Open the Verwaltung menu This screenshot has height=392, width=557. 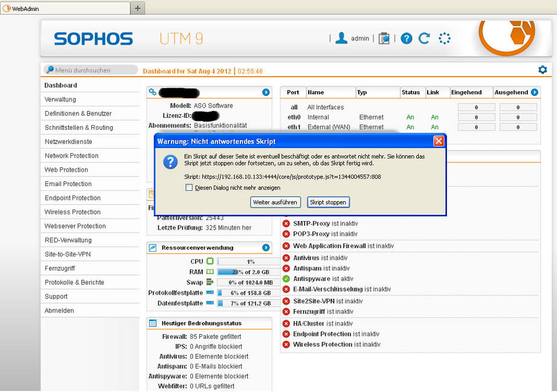click(x=90, y=100)
